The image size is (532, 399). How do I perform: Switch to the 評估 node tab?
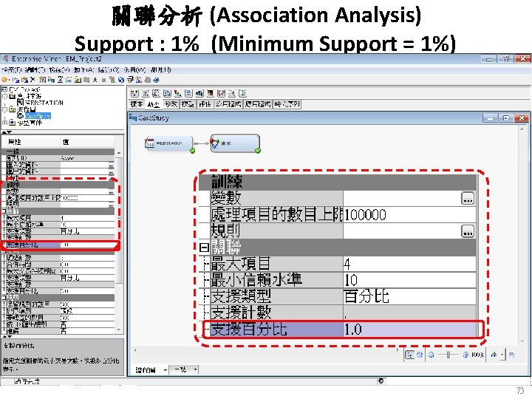pos(205,104)
